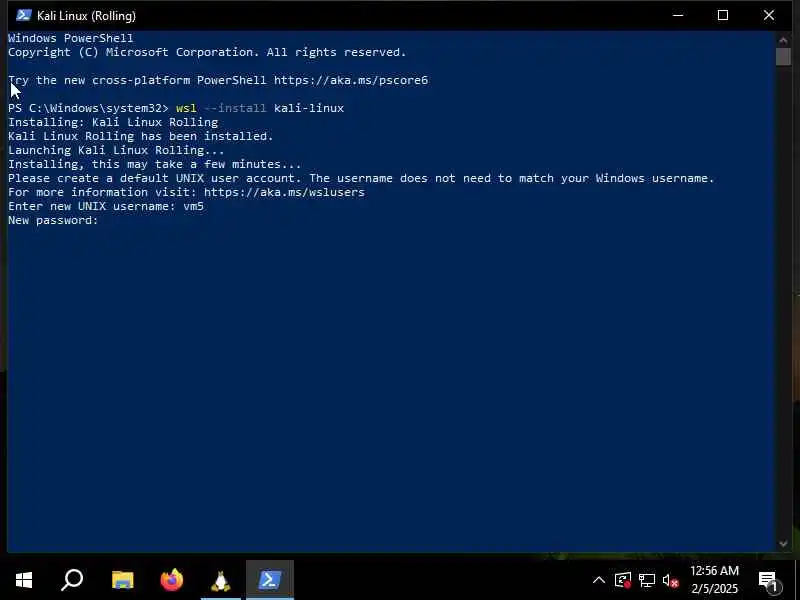Open the Linux penguin taskbar app
The image size is (800, 600).
pos(220,581)
